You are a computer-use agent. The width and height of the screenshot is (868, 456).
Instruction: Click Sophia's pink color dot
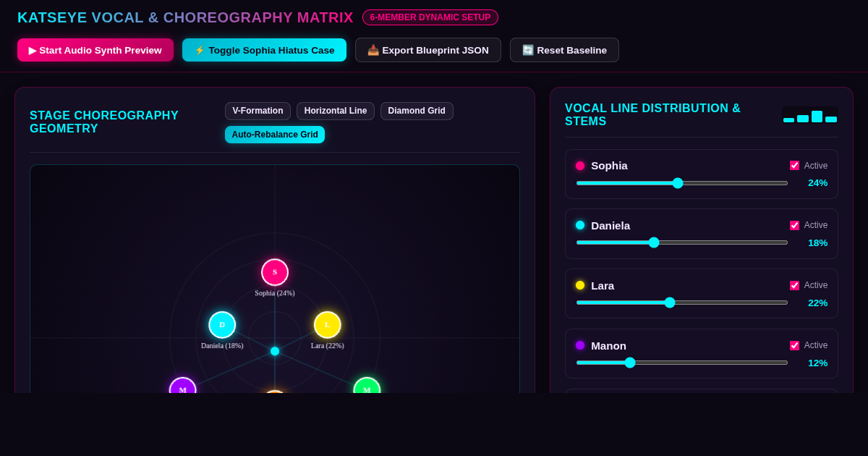580,166
